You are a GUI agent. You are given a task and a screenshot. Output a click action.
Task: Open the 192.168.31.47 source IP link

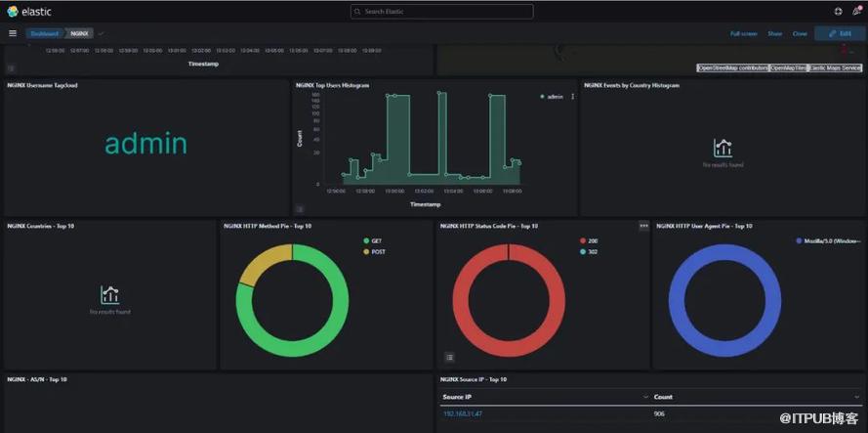[463, 414]
